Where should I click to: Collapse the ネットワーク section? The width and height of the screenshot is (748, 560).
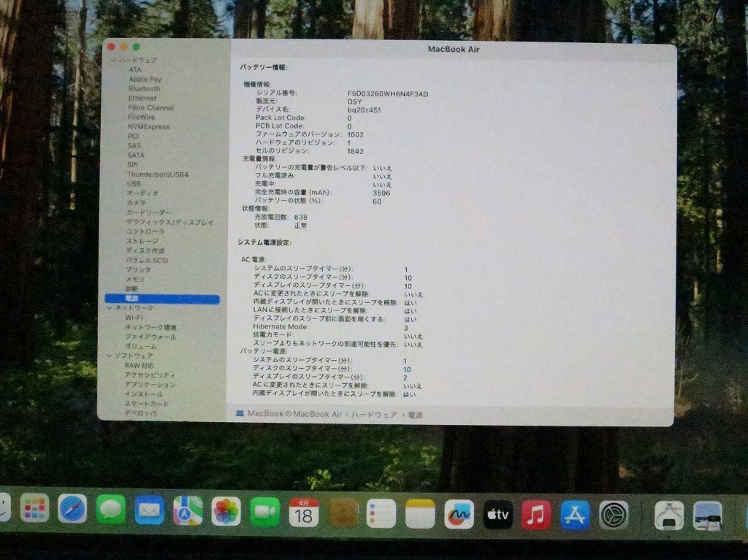pyautogui.click(x=110, y=307)
